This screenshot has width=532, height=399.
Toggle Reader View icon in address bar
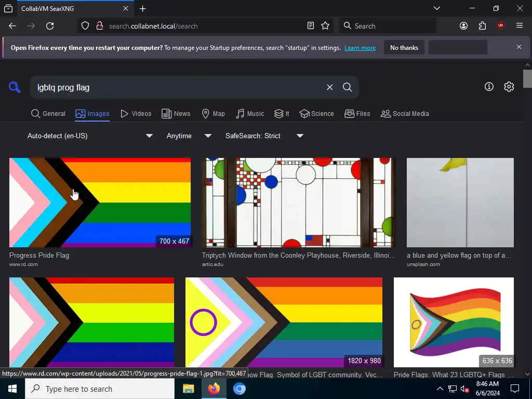pyautogui.click(x=311, y=26)
